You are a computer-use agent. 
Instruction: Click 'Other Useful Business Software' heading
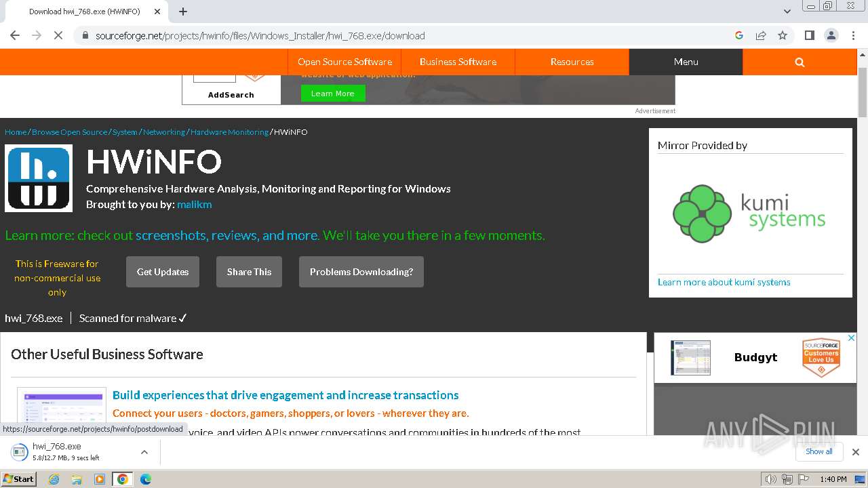click(x=107, y=354)
